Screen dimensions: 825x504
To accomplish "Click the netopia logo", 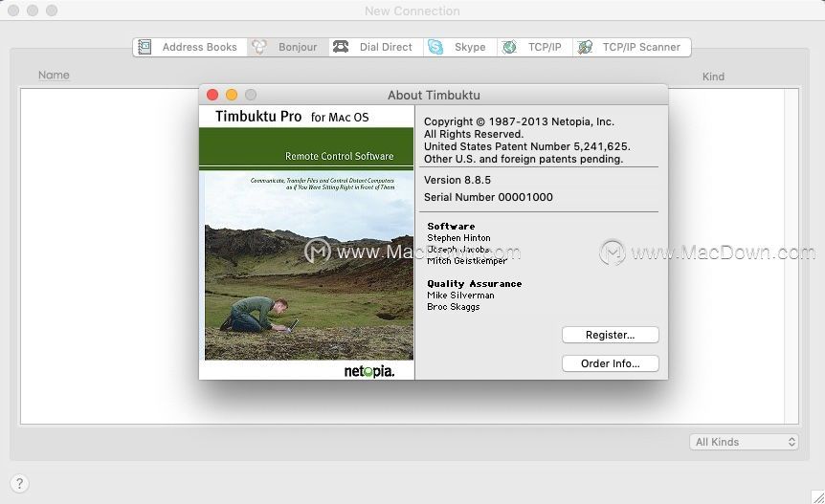I will click(x=368, y=372).
